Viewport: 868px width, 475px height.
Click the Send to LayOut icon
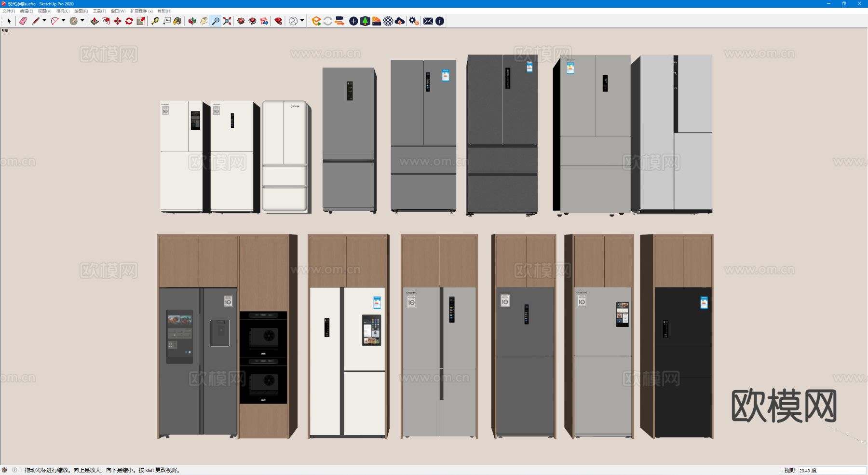[264, 21]
